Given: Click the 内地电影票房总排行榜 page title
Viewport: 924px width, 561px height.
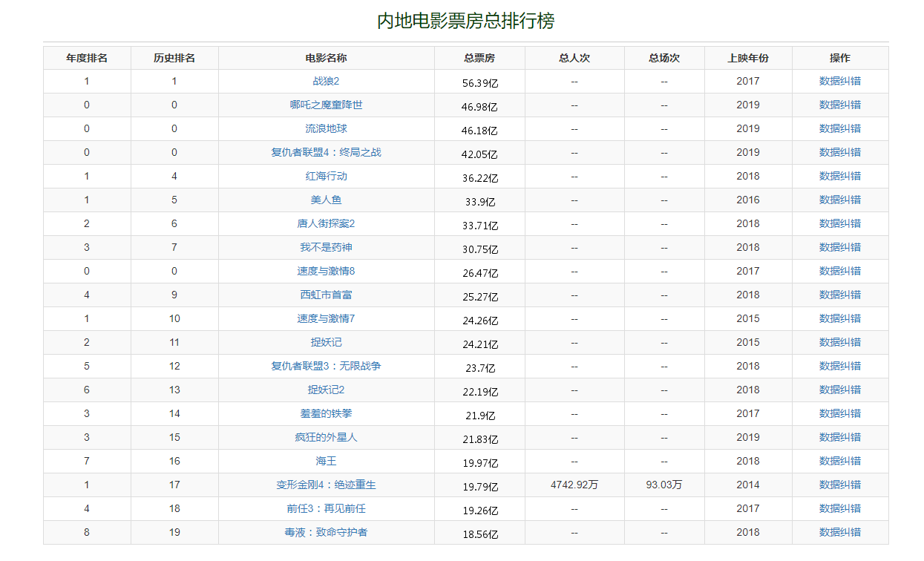Looking at the screenshot, I should pos(465,21).
